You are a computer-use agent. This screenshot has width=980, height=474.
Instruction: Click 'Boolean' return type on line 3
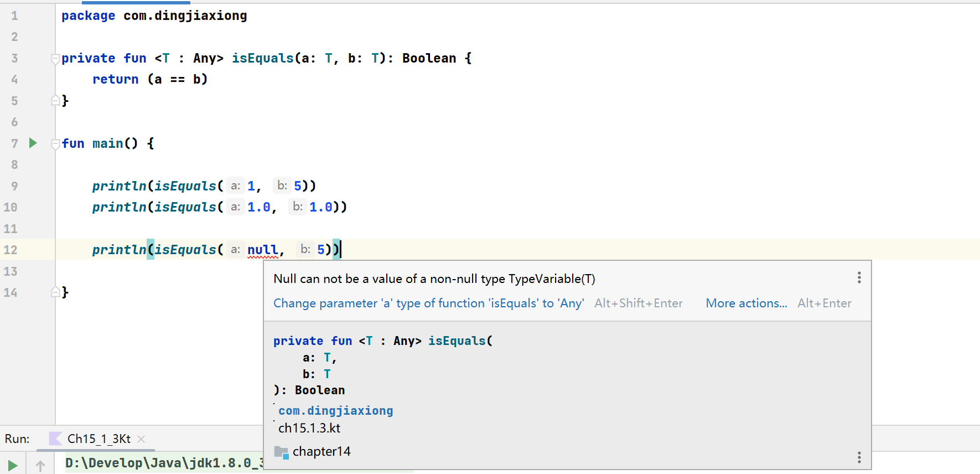tap(429, 58)
